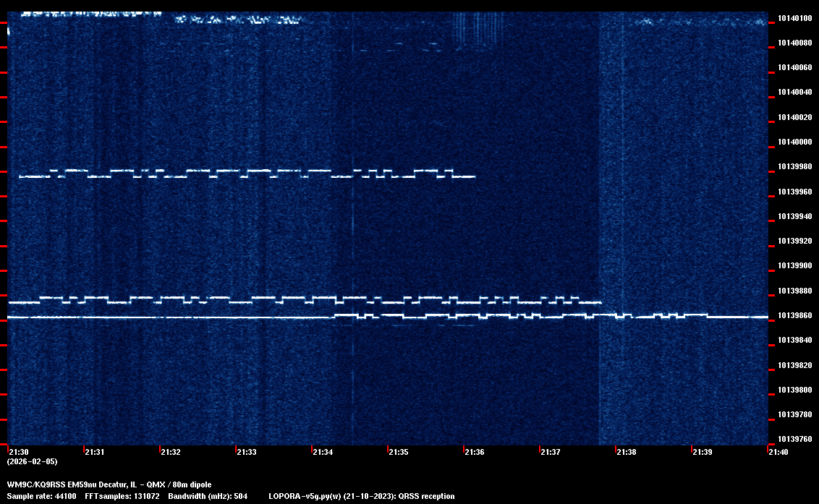
Task: Click the Bandwidth (mHz): 504 text
Action: tap(208, 496)
